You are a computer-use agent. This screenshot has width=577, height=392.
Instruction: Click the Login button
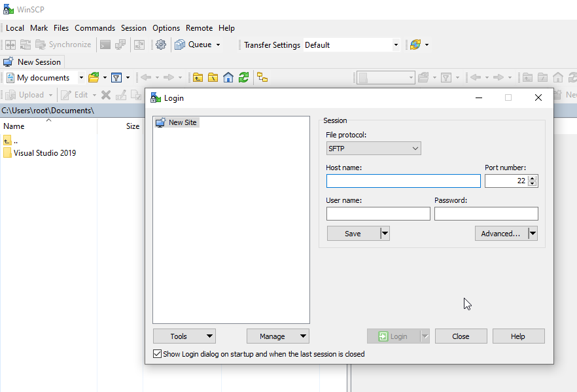coord(394,336)
